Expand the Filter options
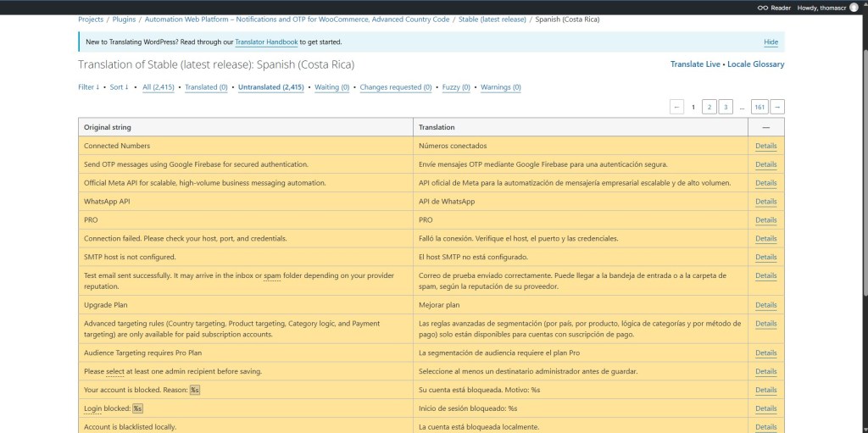 click(88, 87)
